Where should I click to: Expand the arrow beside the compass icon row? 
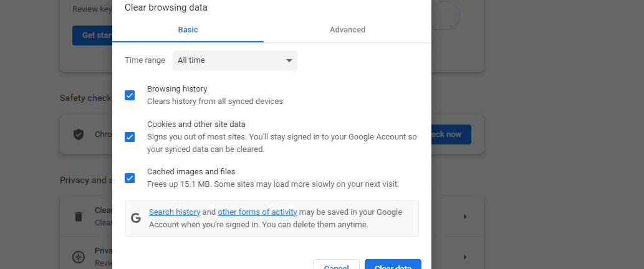coord(464,257)
